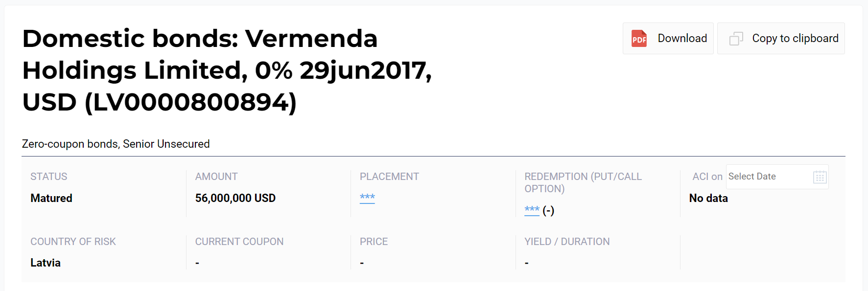The image size is (868, 291).
Task: Click the Zero-coupon bonds description line
Action: (x=115, y=144)
